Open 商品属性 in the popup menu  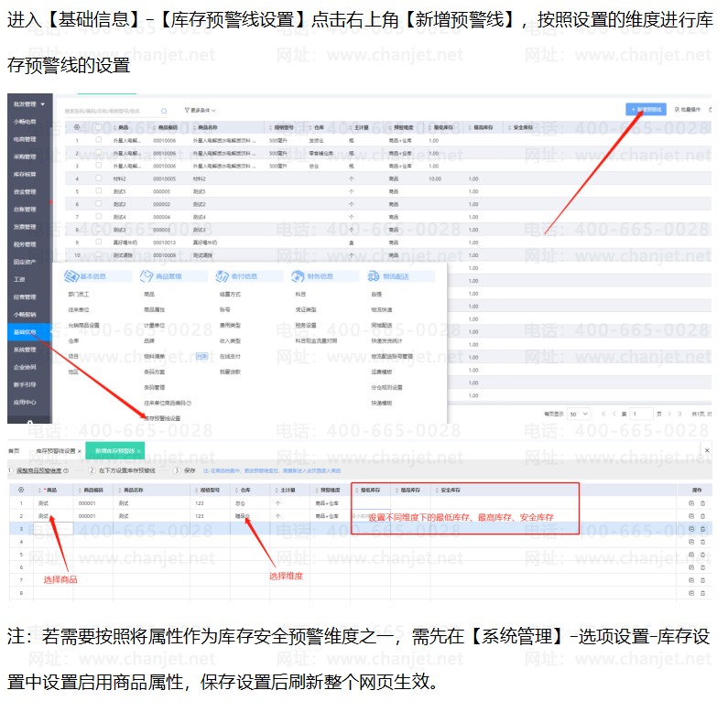pos(154,310)
